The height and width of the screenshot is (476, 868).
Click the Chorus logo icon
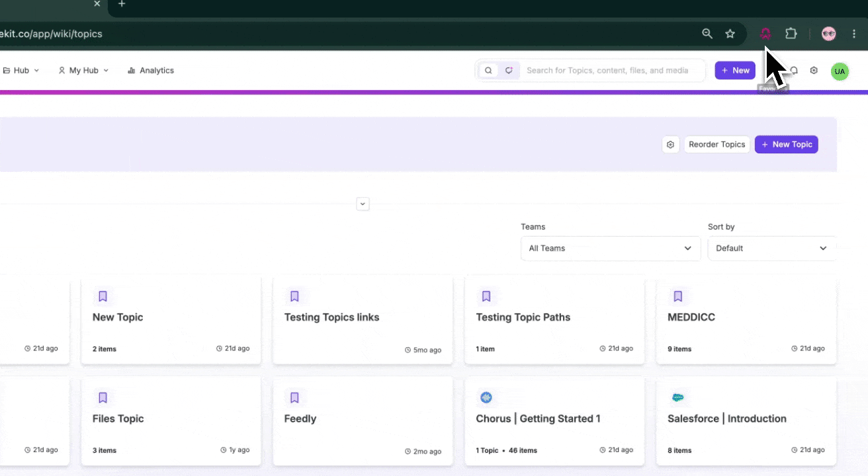click(486, 398)
